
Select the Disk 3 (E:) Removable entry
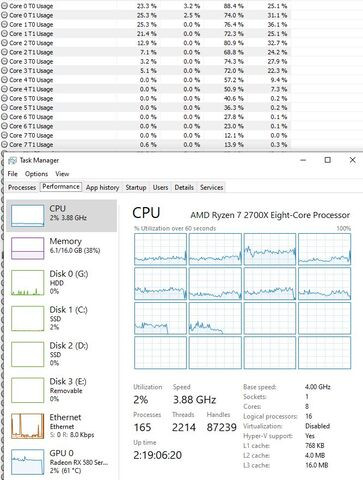point(62,390)
